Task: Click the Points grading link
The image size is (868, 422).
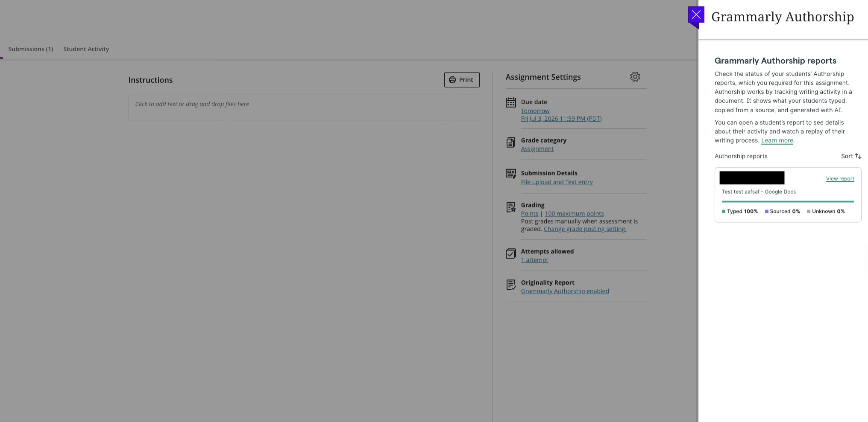Action: [x=530, y=214]
